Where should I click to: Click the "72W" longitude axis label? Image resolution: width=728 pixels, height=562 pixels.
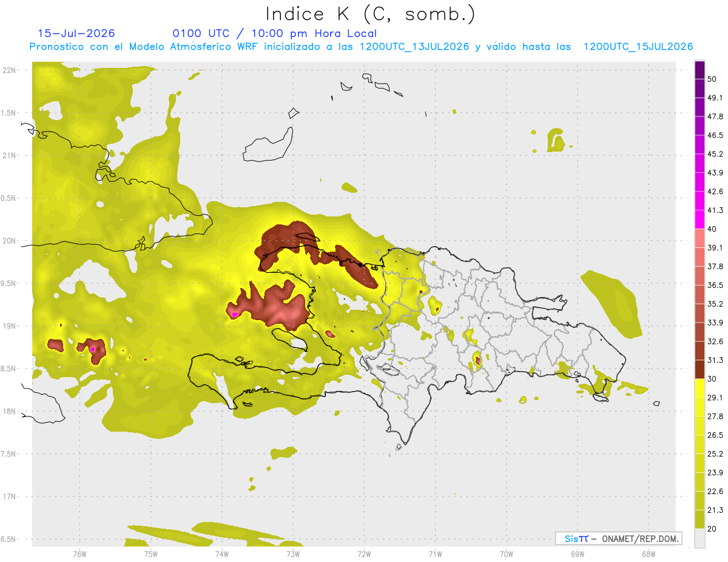pyautogui.click(x=364, y=554)
